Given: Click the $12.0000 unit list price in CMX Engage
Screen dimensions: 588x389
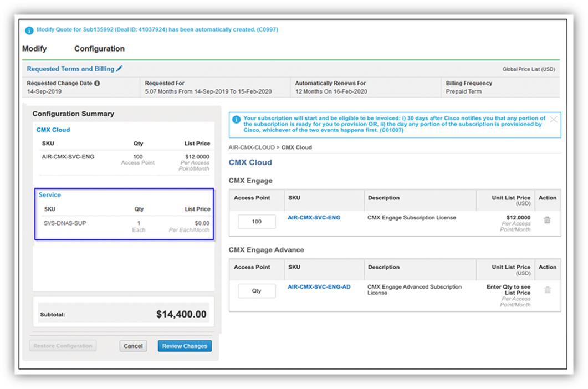Looking at the screenshot, I should 518,218.
